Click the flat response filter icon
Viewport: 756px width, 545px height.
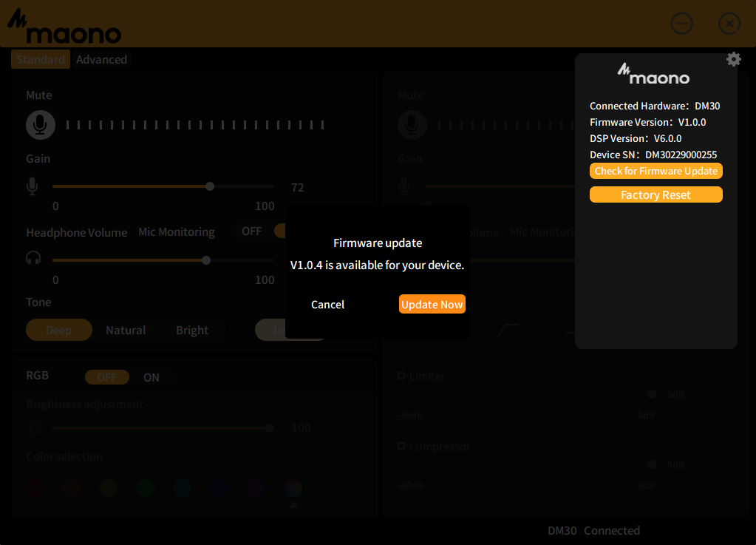(572, 332)
